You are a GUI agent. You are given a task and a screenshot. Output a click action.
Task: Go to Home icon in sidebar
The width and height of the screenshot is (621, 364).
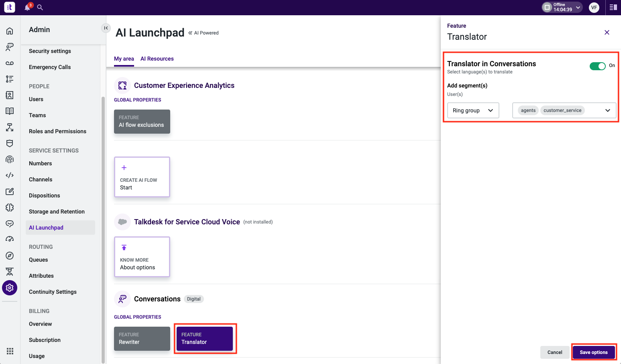(x=10, y=31)
